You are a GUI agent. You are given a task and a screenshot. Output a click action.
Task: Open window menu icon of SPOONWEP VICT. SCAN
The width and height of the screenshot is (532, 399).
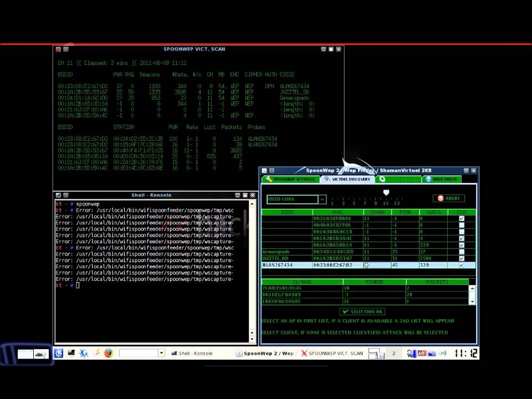[58, 49]
